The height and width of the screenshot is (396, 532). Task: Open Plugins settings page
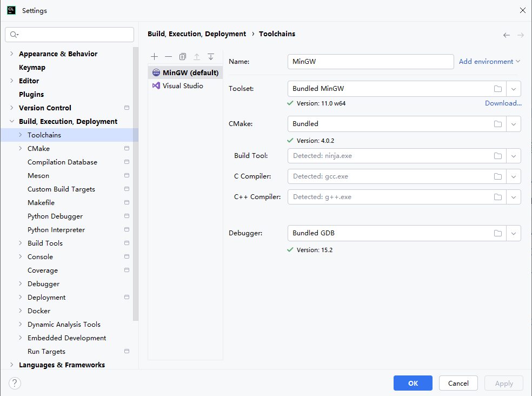tap(31, 95)
